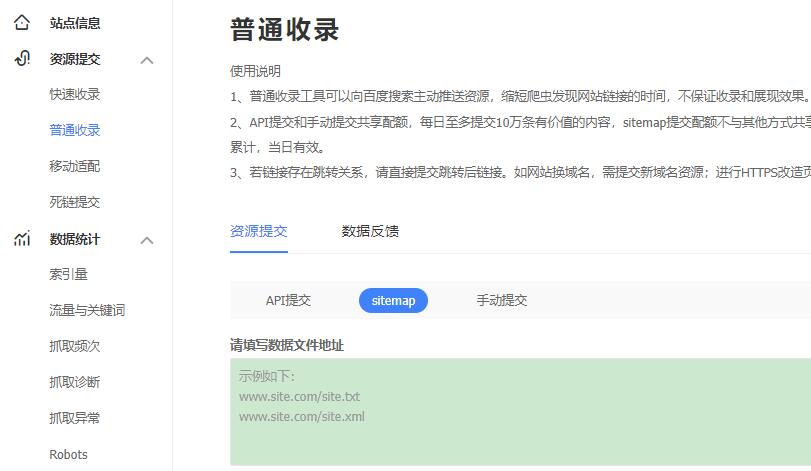Click the home icon beside 站点信息
The image size is (811, 471).
tap(22, 22)
